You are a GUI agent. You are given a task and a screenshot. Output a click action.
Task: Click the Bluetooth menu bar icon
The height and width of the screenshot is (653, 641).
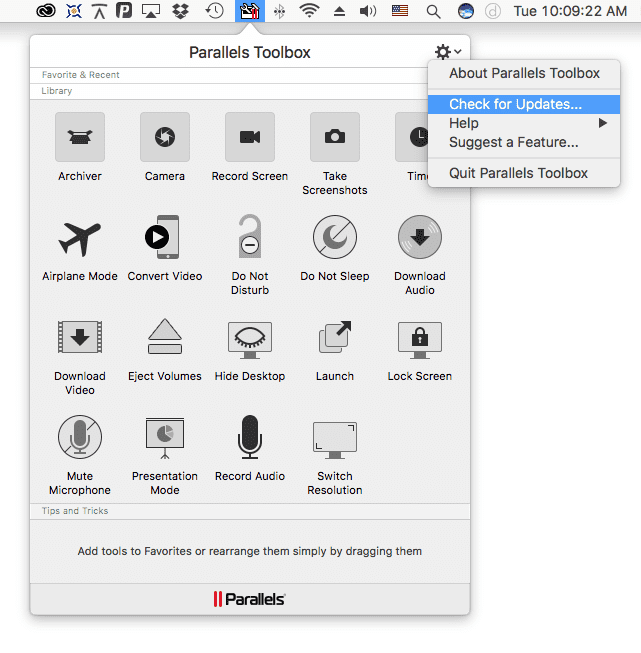pos(279,11)
